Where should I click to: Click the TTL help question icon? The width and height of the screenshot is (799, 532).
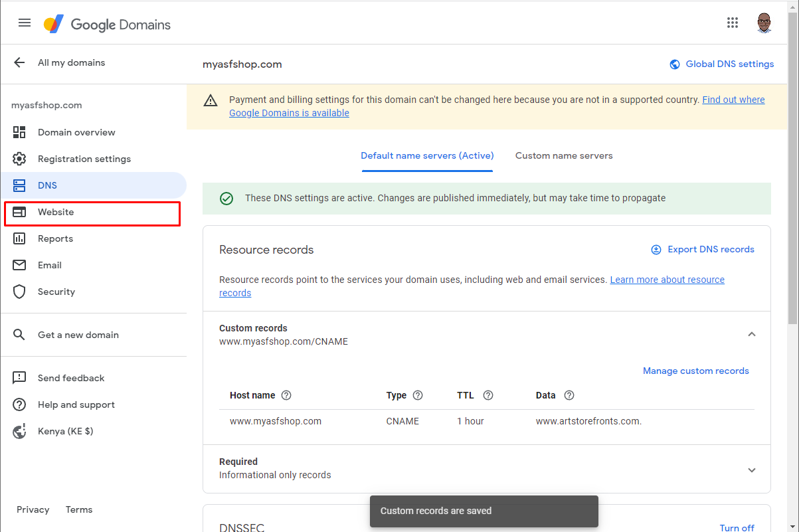tap(488, 395)
